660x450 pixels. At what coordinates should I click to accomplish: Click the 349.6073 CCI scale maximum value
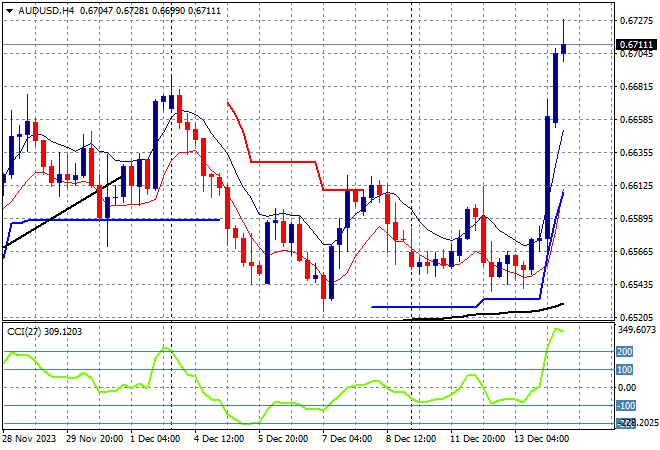click(x=637, y=330)
